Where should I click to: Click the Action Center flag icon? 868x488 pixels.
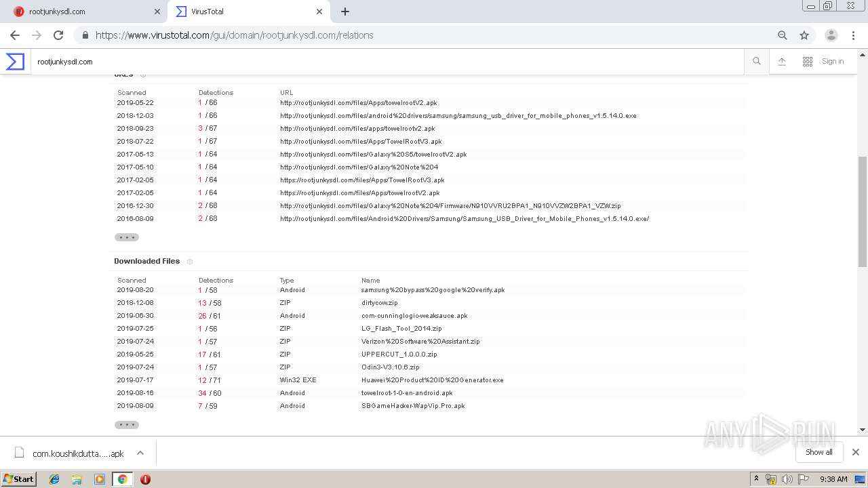pos(805,479)
